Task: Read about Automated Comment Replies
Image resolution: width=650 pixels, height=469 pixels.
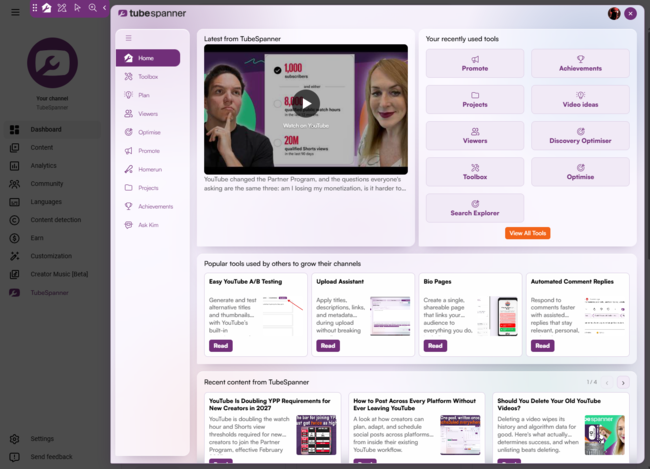Action: coord(542,345)
